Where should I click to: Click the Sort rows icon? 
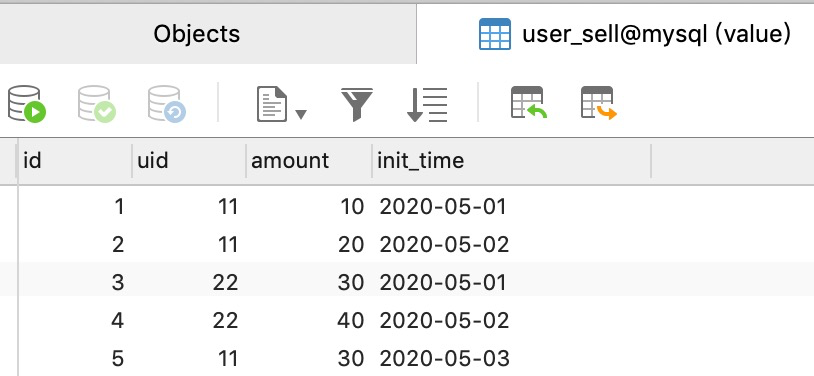[x=427, y=104]
